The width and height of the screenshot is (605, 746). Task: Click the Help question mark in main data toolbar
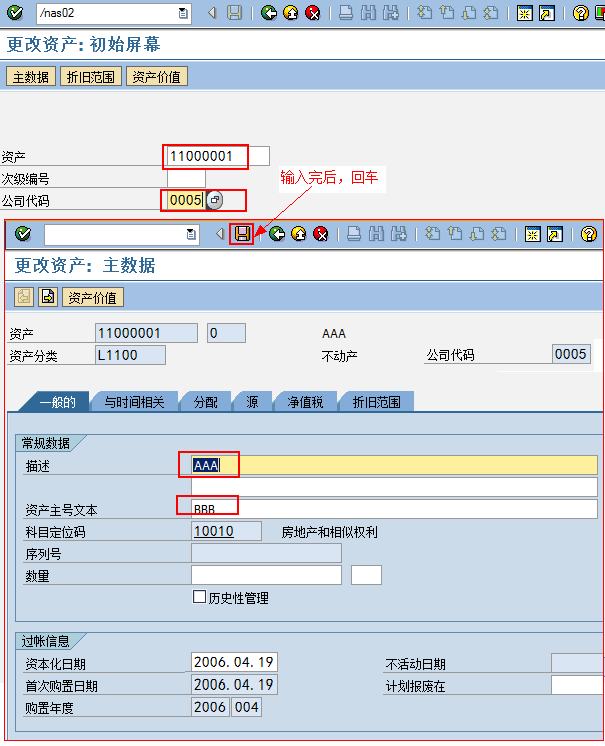pos(588,234)
